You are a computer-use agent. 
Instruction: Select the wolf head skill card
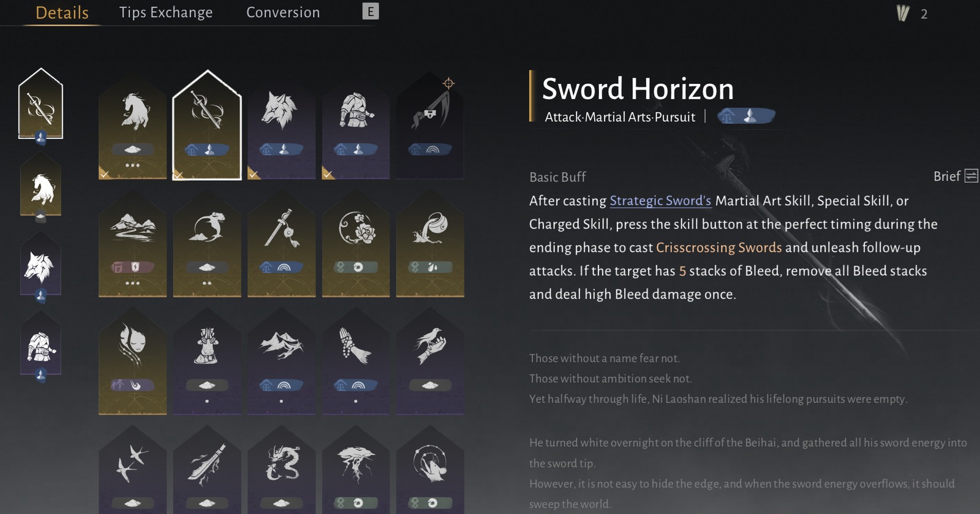(281, 129)
